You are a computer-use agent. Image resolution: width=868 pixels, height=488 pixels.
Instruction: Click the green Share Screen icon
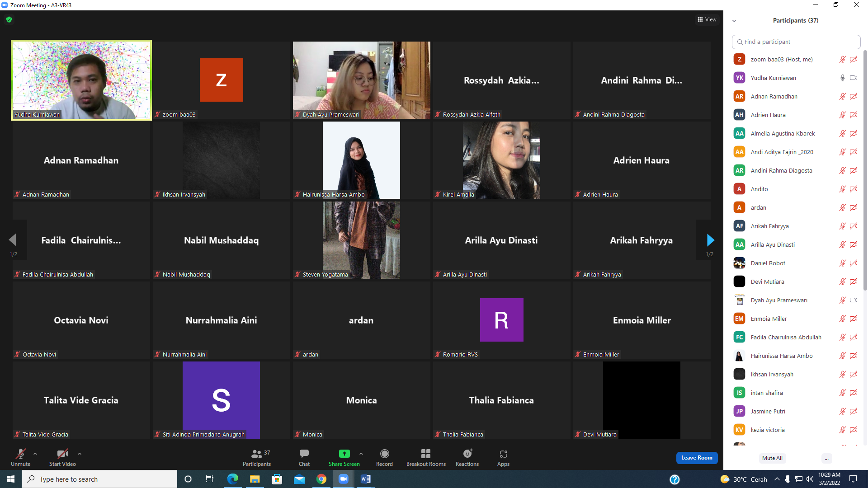[344, 454]
